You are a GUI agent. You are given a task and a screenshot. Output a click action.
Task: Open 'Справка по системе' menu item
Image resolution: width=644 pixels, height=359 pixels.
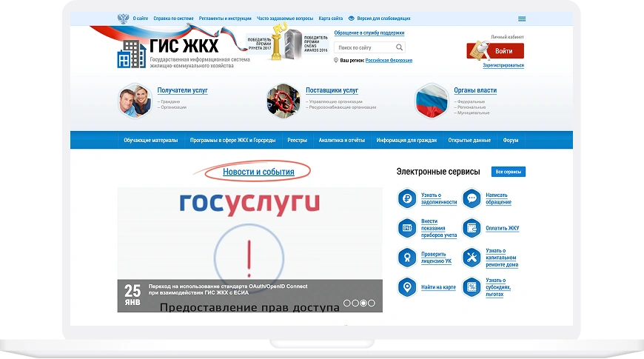[x=173, y=19]
